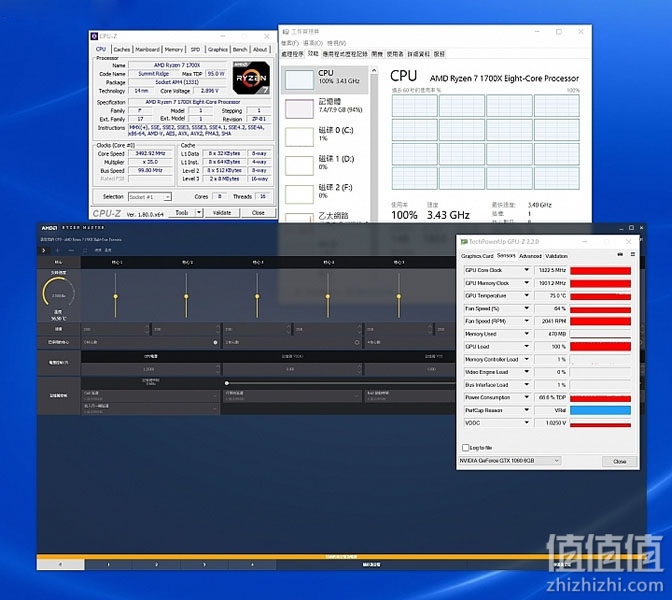Select the empty radio button in the Ryzen Master core row
This screenshot has height=600, width=672.
(357, 342)
